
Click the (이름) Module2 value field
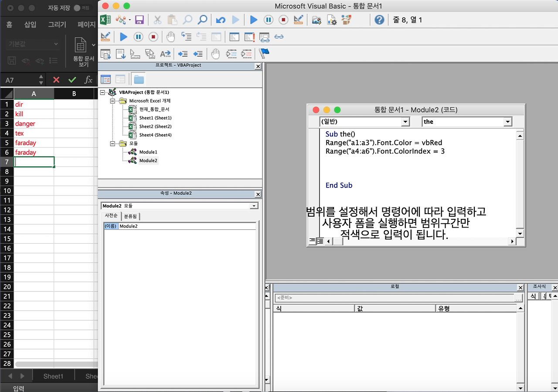[187, 226]
